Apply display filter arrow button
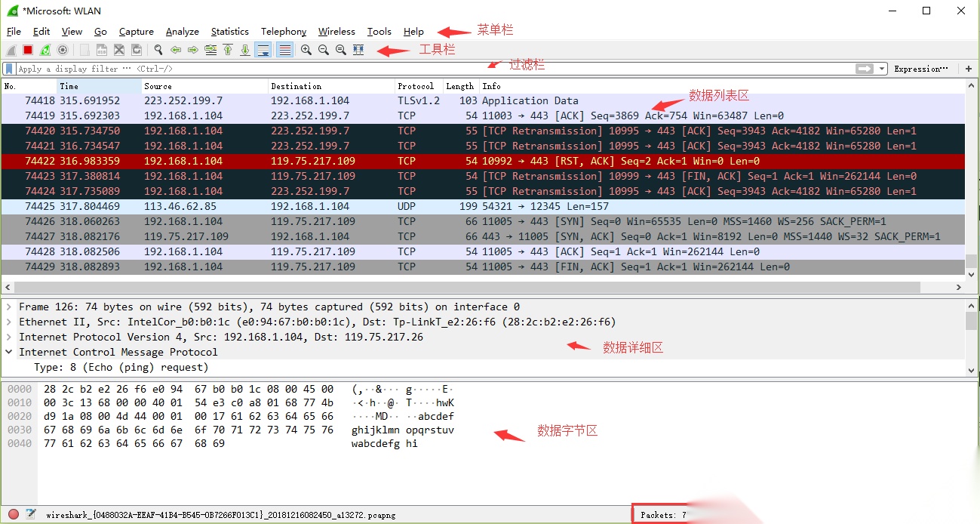Screen dimensions: 980x524 click(x=865, y=69)
